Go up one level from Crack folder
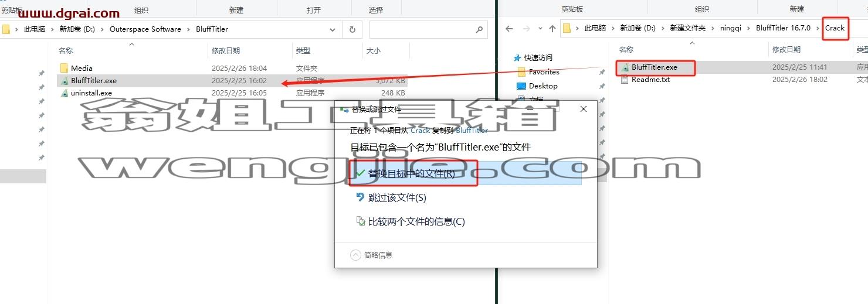This screenshot has width=868, height=304. point(552,28)
